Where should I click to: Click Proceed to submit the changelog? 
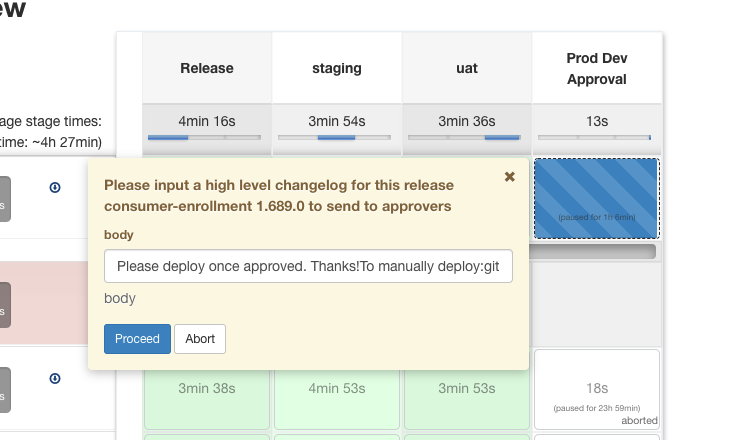tap(137, 339)
